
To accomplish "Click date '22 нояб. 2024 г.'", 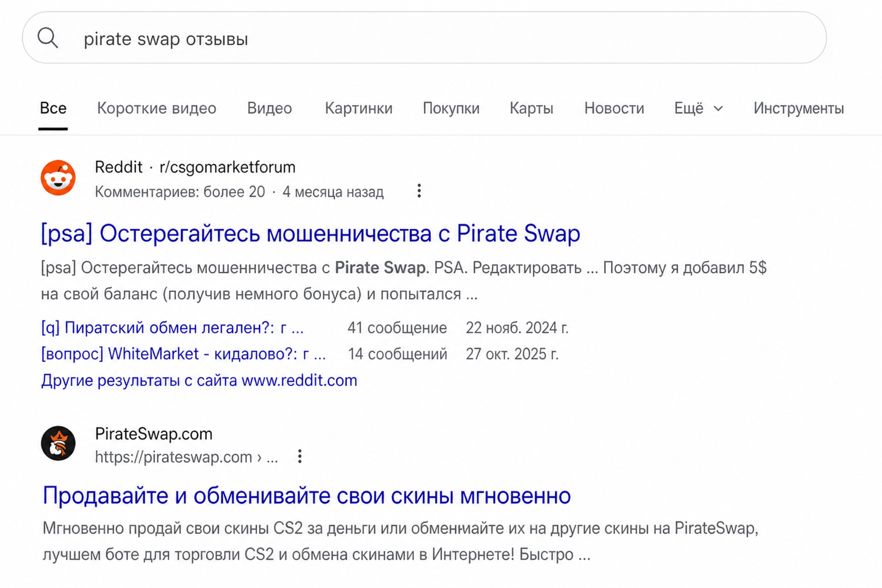I will (517, 327).
